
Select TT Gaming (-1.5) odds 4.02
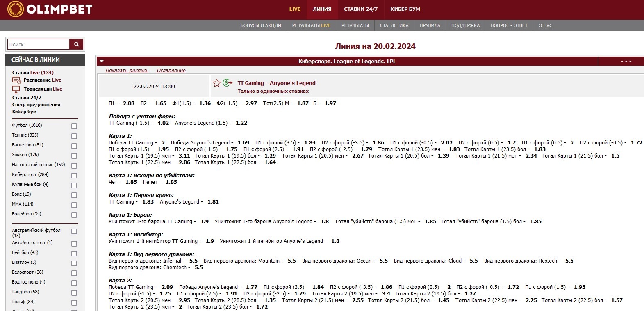pyautogui.click(x=163, y=123)
